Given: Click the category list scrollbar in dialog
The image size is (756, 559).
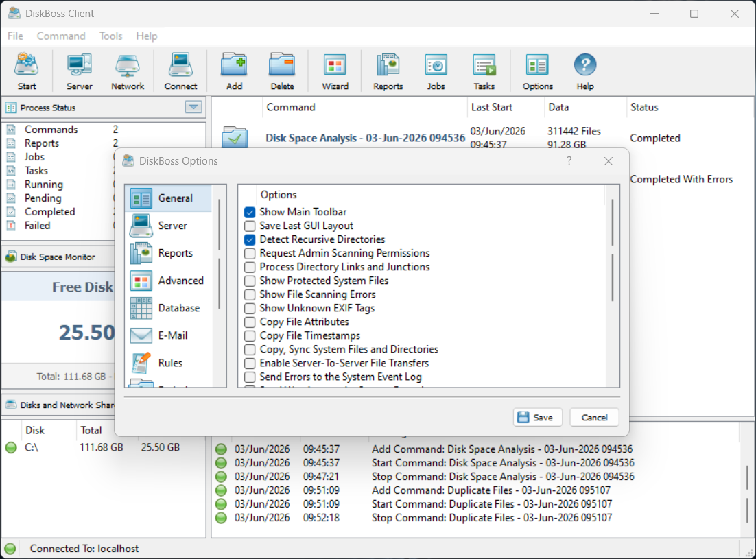Looking at the screenshot, I should click(219, 250).
